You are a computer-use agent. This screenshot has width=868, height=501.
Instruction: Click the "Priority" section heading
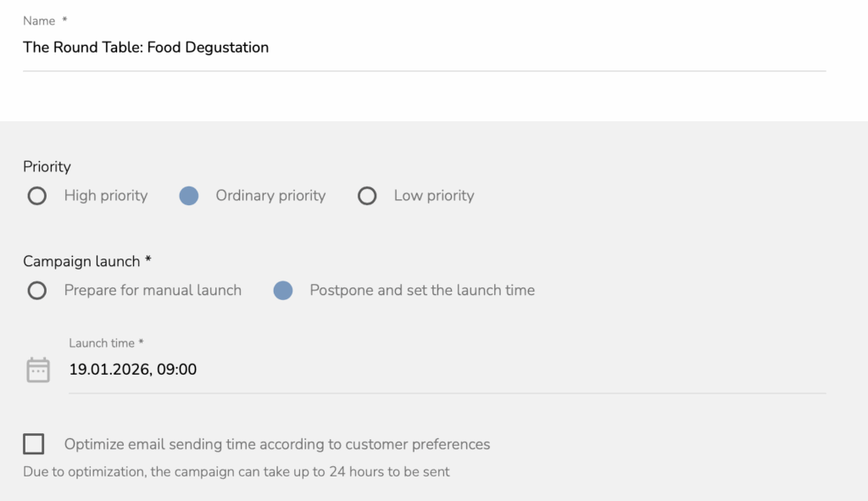tap(47, 167)
